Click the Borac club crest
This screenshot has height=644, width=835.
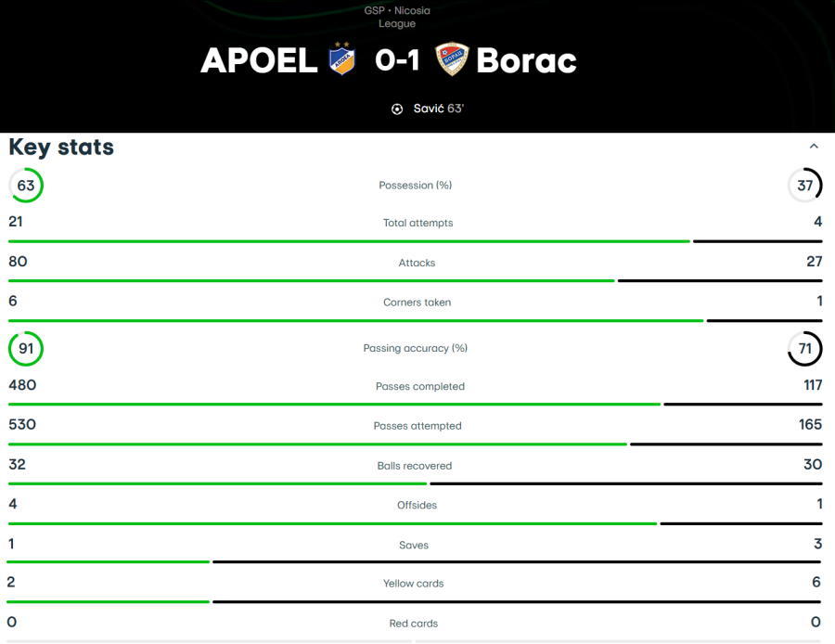(452, 60)
